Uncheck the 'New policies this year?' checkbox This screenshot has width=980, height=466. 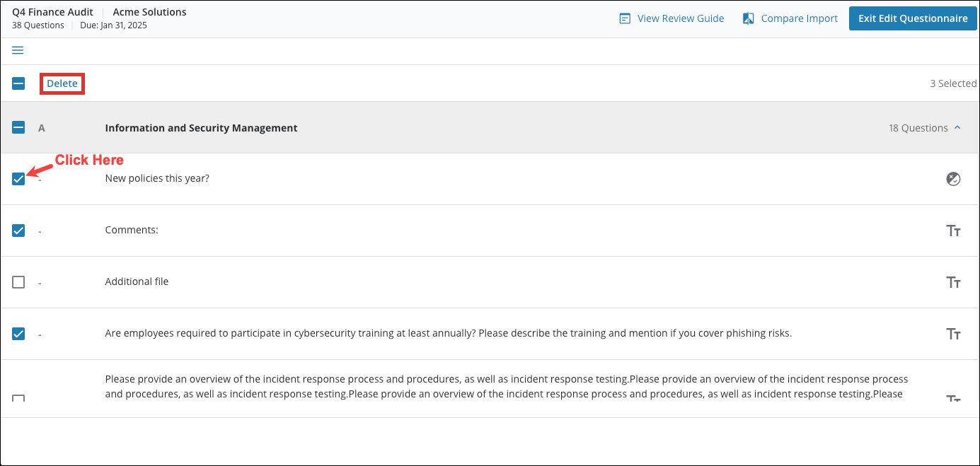coord(18,179)
